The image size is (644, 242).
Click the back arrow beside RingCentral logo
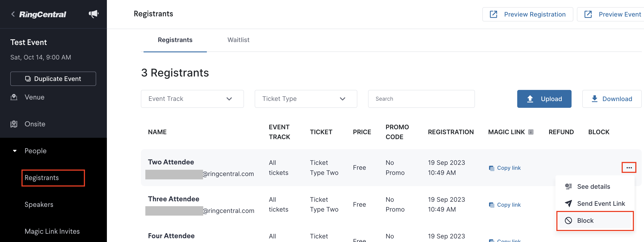point(13,14)
